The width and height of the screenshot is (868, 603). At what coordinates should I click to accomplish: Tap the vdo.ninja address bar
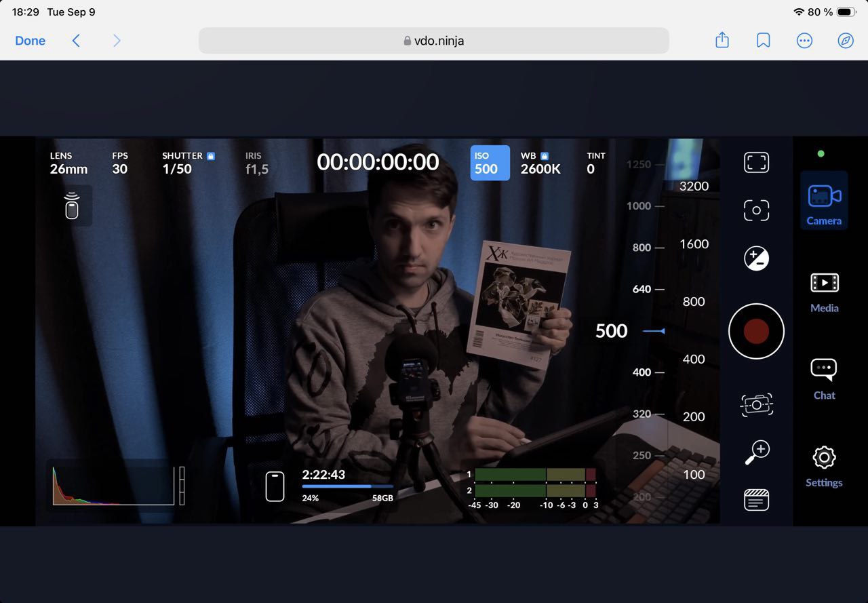tap(434, 41)
